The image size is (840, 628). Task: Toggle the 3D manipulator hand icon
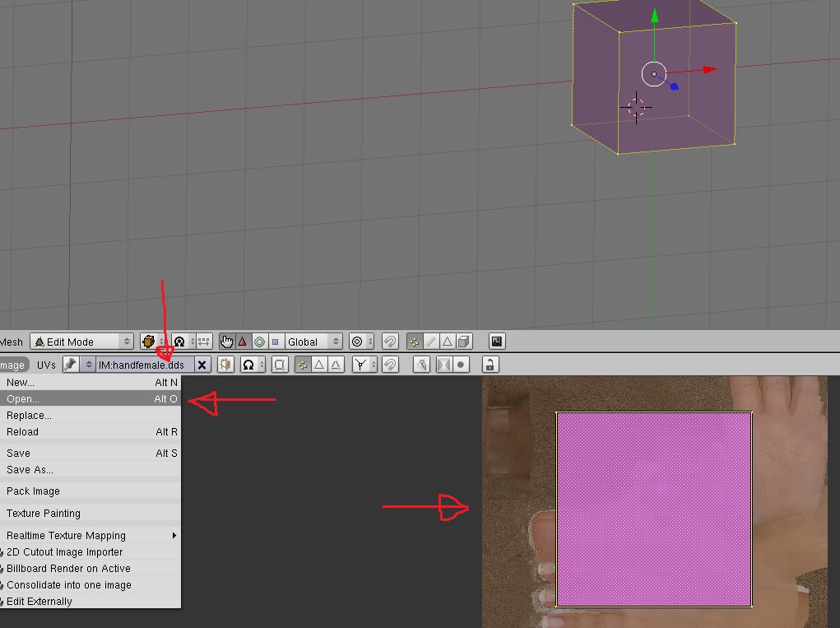(x=226, y=342)
